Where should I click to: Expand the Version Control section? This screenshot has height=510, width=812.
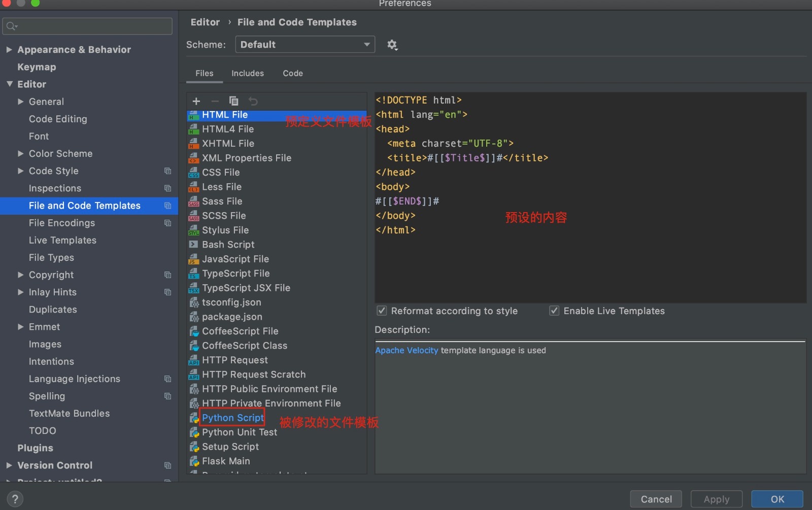pyautogui.click(x=9, y=465)
